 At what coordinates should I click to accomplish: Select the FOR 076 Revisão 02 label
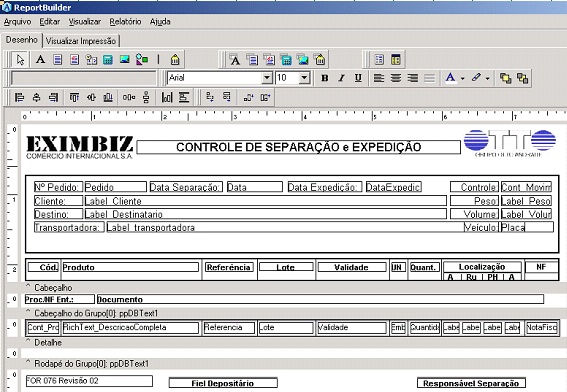(89, 381)
